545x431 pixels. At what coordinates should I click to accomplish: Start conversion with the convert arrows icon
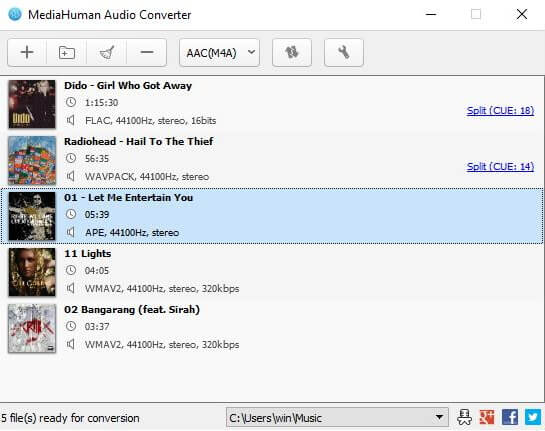tap(292, 52)
